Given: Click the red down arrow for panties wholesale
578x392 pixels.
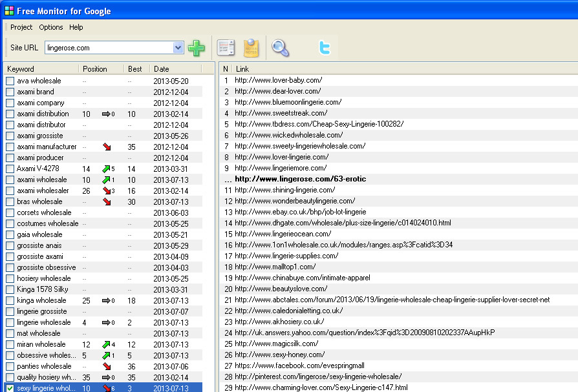Looking at the screenshot, I should pyautogui.click(x=107, y=367).
